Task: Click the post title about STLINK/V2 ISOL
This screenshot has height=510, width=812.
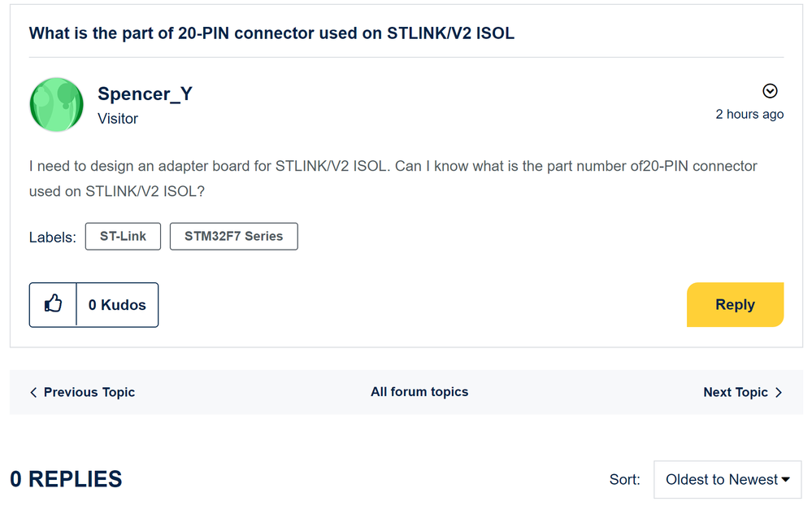Action: click(x=271, y=33)
